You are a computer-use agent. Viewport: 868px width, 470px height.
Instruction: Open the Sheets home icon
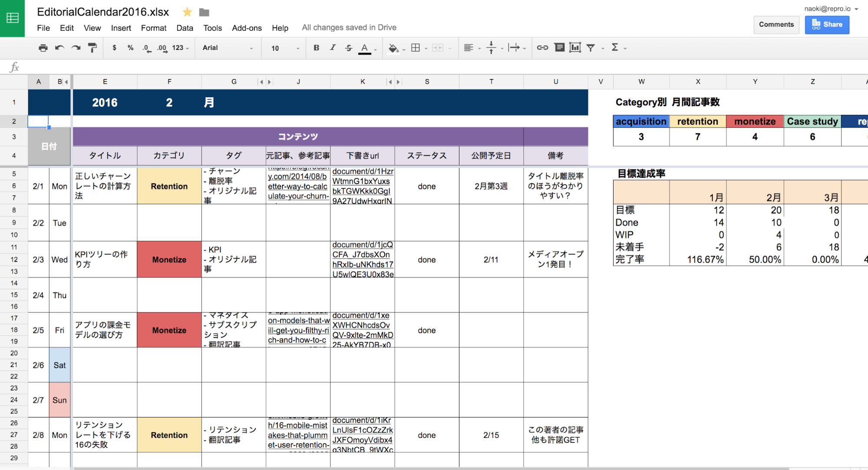pos(13,18)
